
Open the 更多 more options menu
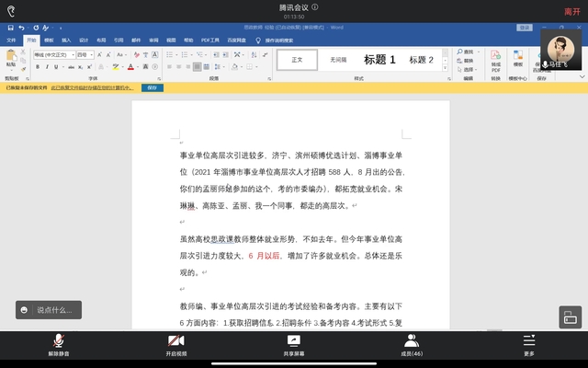(x=529, y=344)
